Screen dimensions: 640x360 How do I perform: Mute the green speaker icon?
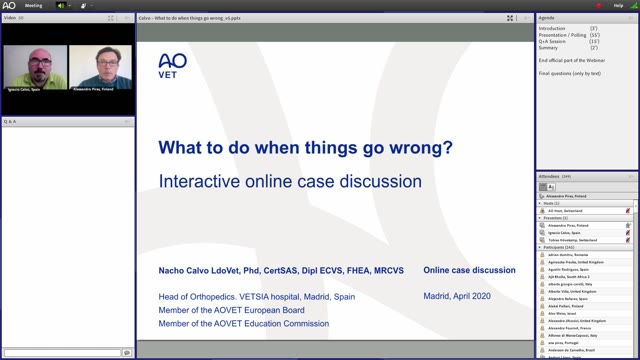61,6
